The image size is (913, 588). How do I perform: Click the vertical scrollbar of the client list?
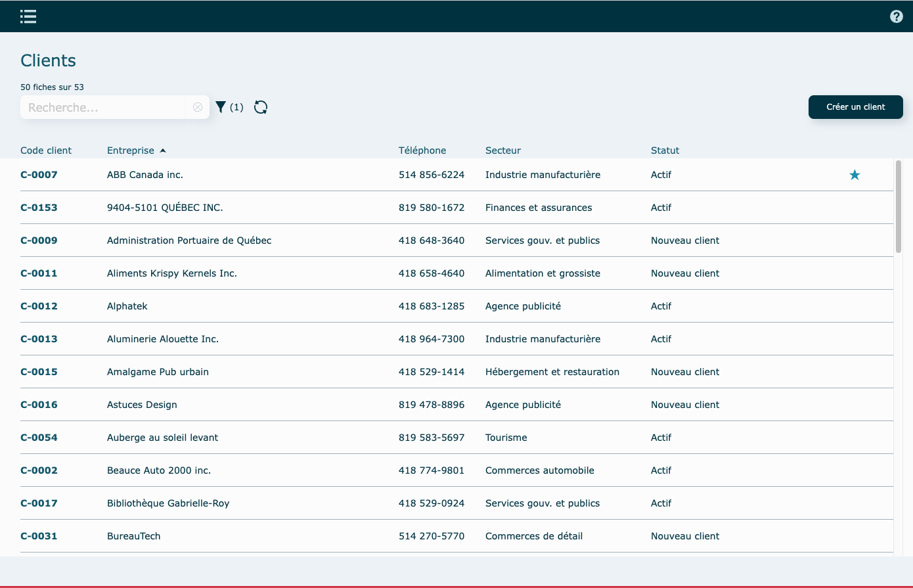(898, 206)
